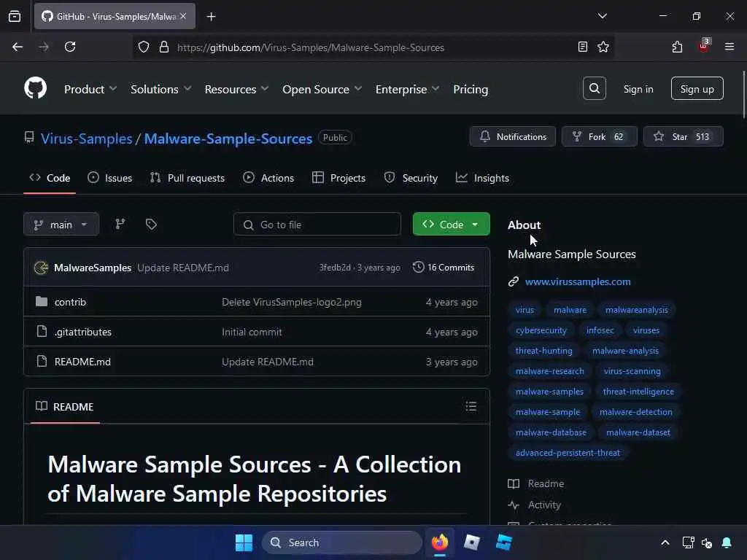Expand the Product menu
Image resolution: width=747 pixels, height=560 pixels.
[x=90, y=89]
